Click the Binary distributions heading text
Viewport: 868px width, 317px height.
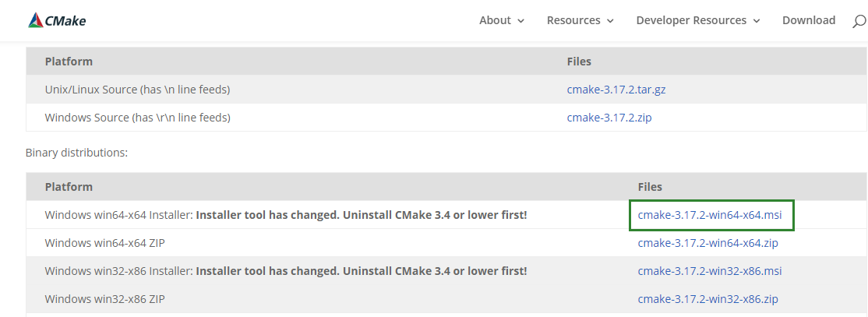click(x=76, y=152)
